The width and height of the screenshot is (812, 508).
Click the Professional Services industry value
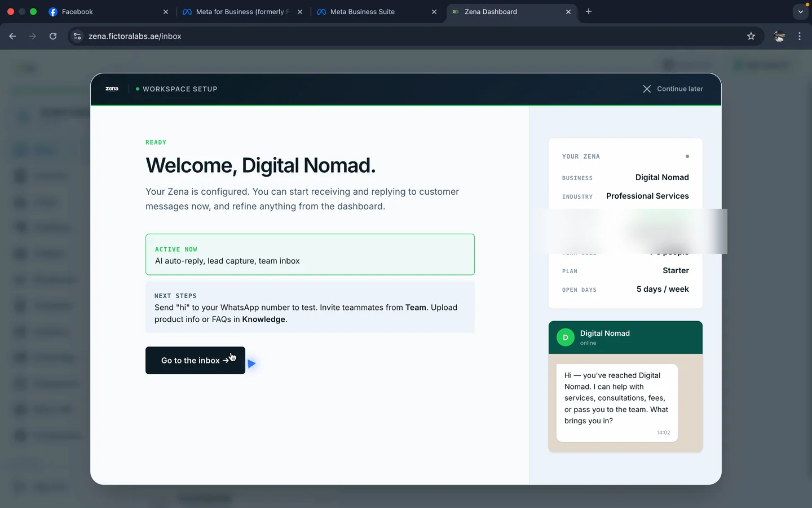(647, 196)
